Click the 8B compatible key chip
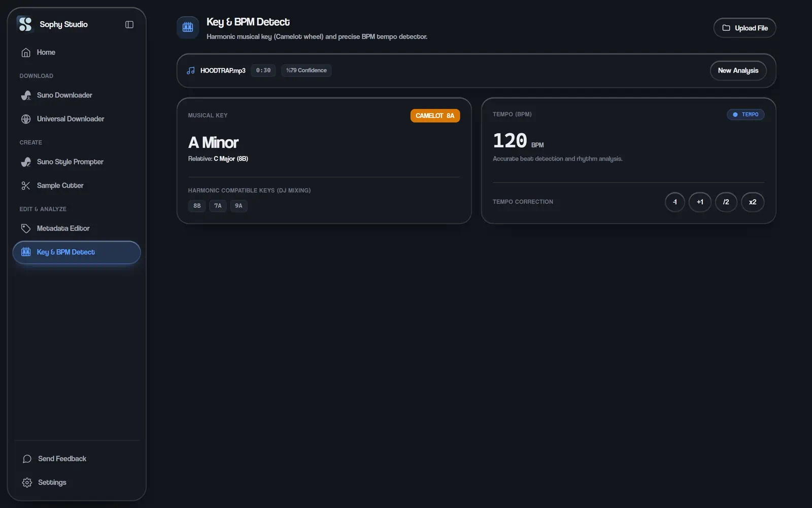812x508 pixels. tap(197, 206)
